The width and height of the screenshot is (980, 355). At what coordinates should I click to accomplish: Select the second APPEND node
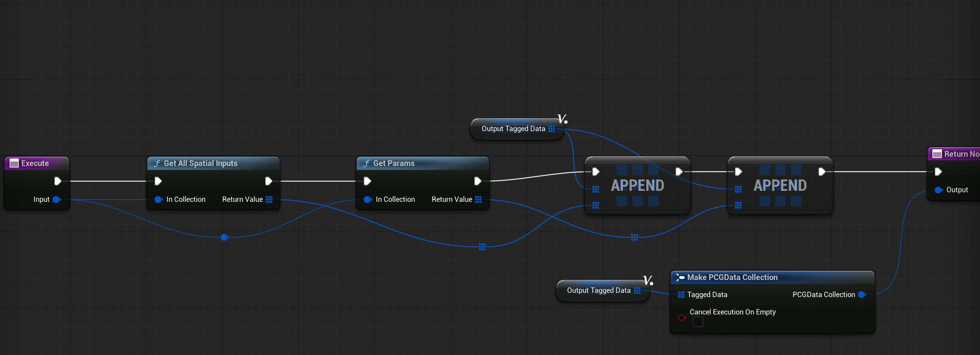tap(780, 185)
